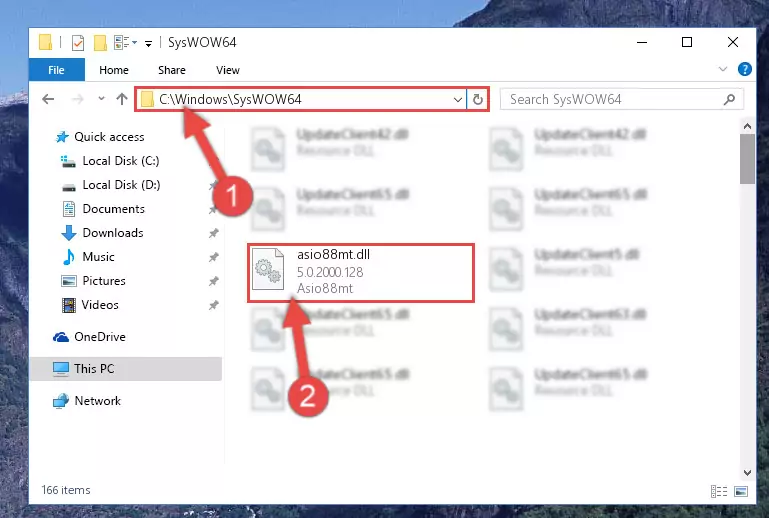The width and height of the screenshot is (769, 518).
Task: Switch to details view icon
Action: [x=719, y=491]
